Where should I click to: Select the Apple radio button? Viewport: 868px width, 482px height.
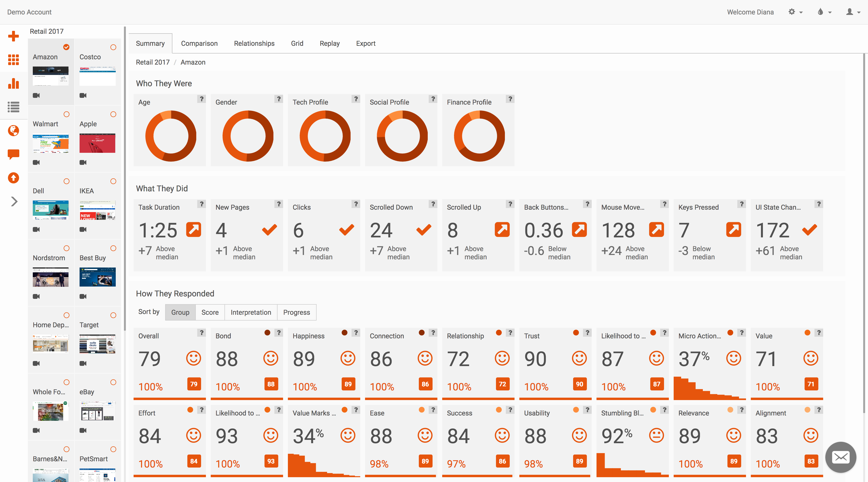[x=113, y=114]
